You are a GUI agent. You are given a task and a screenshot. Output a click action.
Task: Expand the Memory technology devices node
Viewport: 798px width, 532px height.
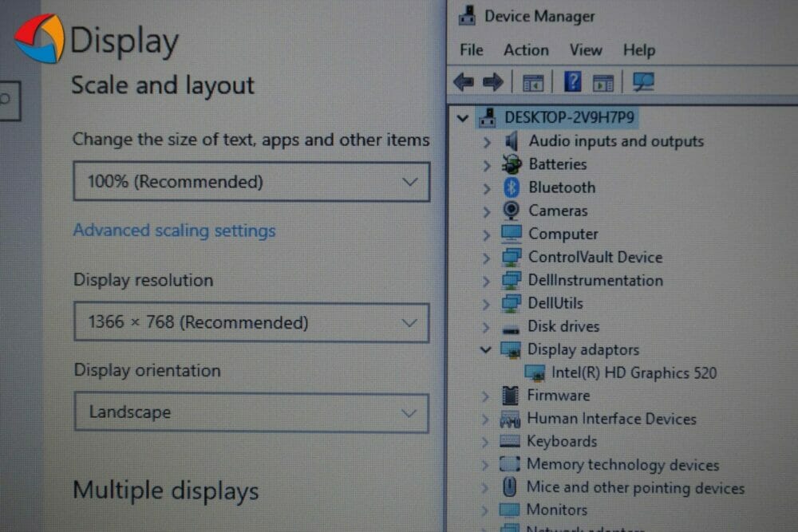click(x=485, y=465)
